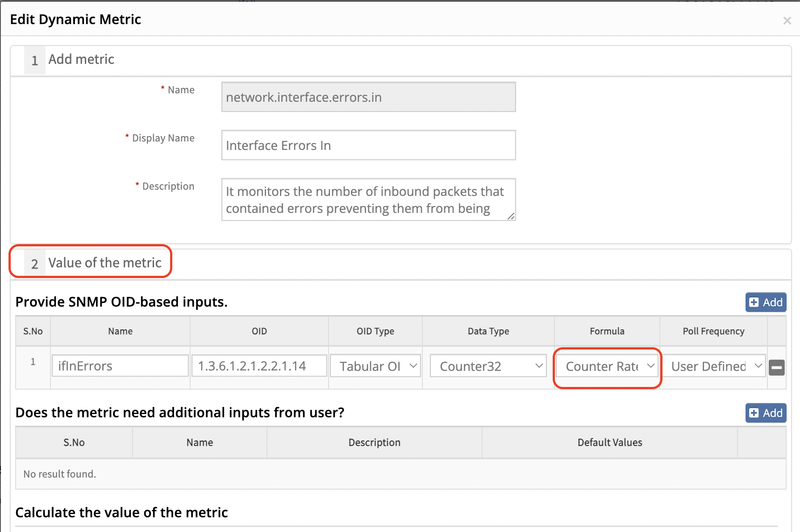Click the Formula column header
Screen dimensions: 800x532
click(607, 331)
